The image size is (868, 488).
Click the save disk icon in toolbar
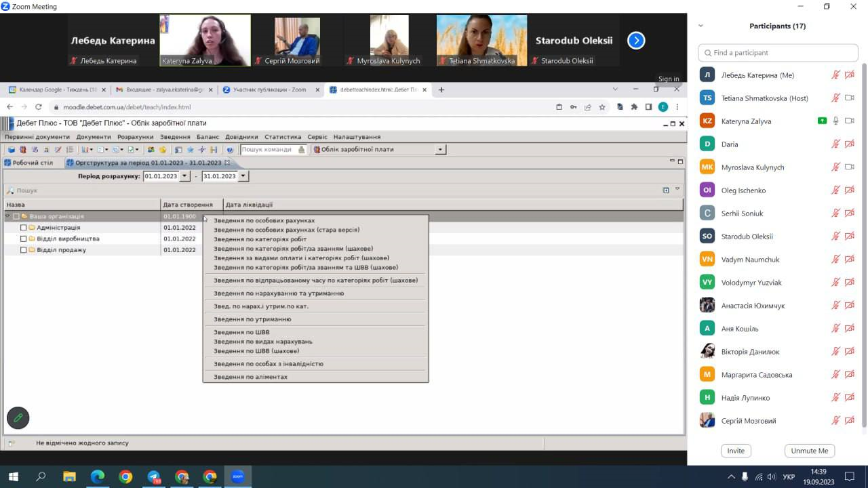[x=12, y=150]
